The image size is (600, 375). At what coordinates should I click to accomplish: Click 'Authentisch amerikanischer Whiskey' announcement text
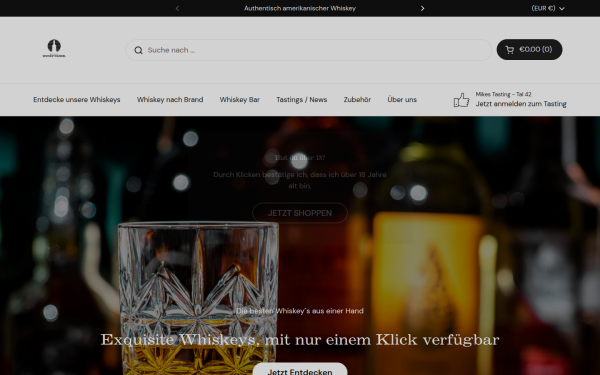(300, 8)
